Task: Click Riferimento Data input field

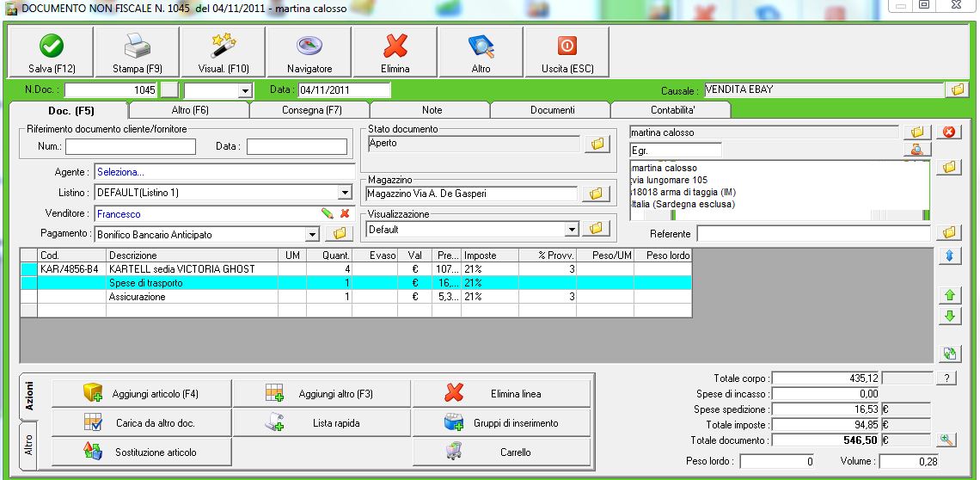Action: [x=297, y=146]
